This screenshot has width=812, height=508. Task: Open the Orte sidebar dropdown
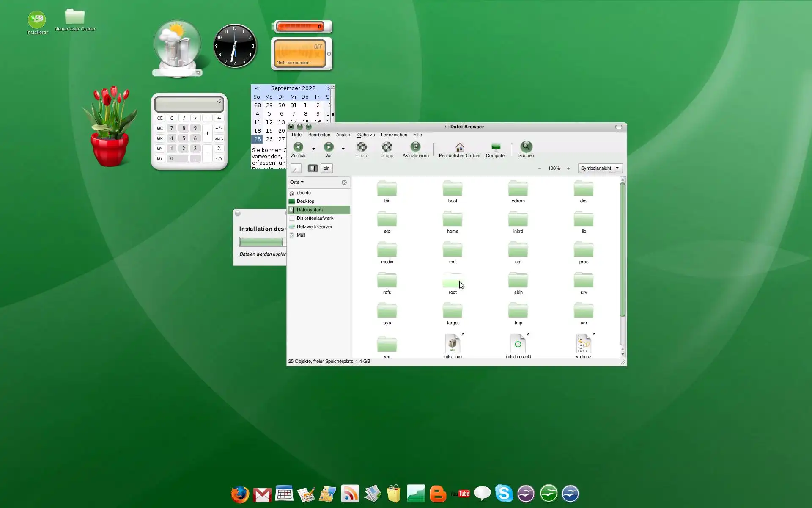tap(297, 182)
